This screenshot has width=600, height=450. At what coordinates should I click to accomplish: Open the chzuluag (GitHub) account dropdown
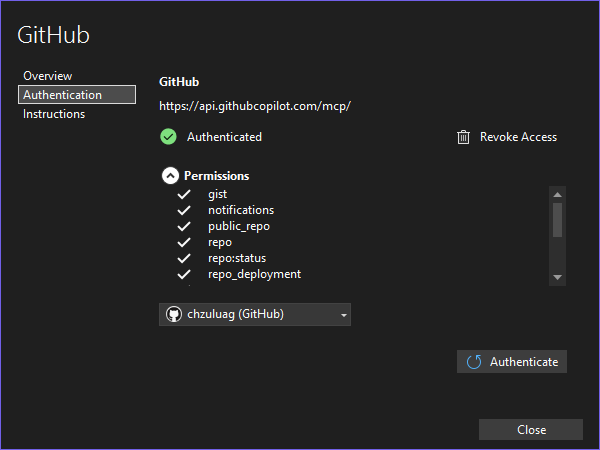tap(255, 315)
